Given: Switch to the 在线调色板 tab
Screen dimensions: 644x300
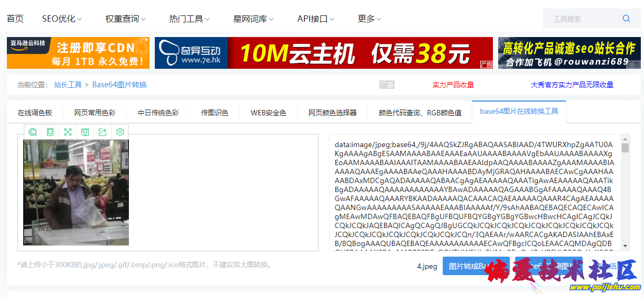Looking at the screenshot, I should (35, 113).
